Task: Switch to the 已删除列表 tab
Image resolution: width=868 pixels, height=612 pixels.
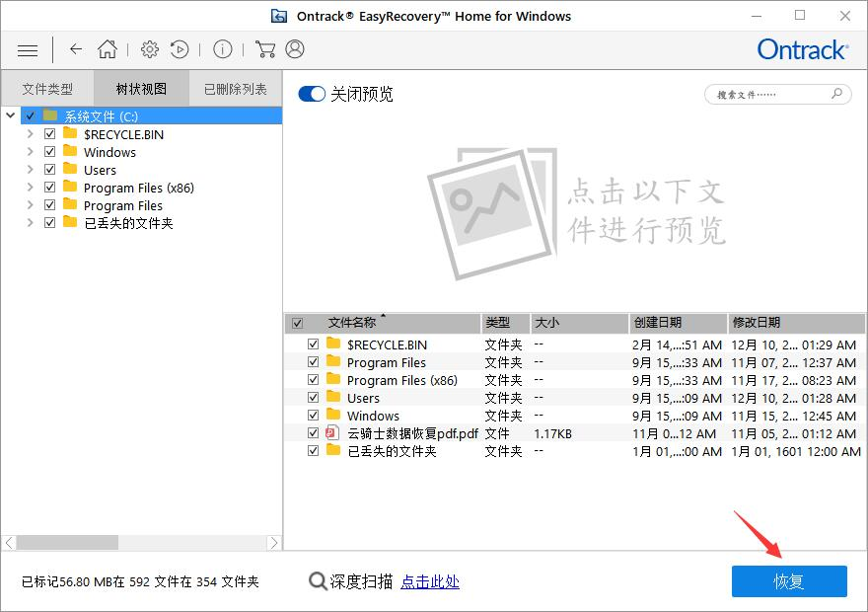Action: click(236, 89)
